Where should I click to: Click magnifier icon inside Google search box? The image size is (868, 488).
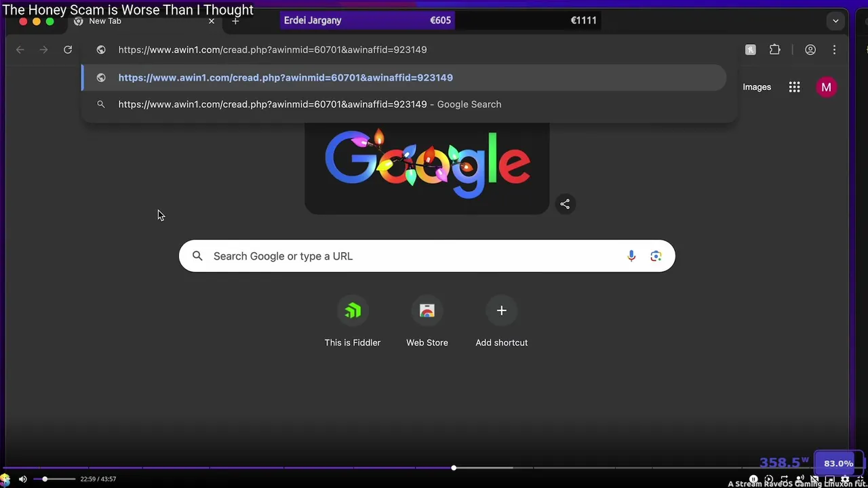197,256
